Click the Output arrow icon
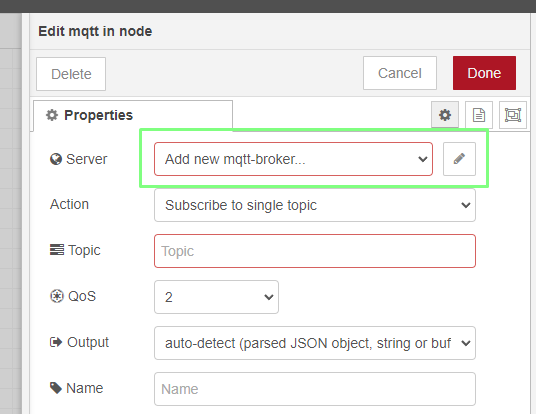536x414 pixels. click(x=56, y=342)
